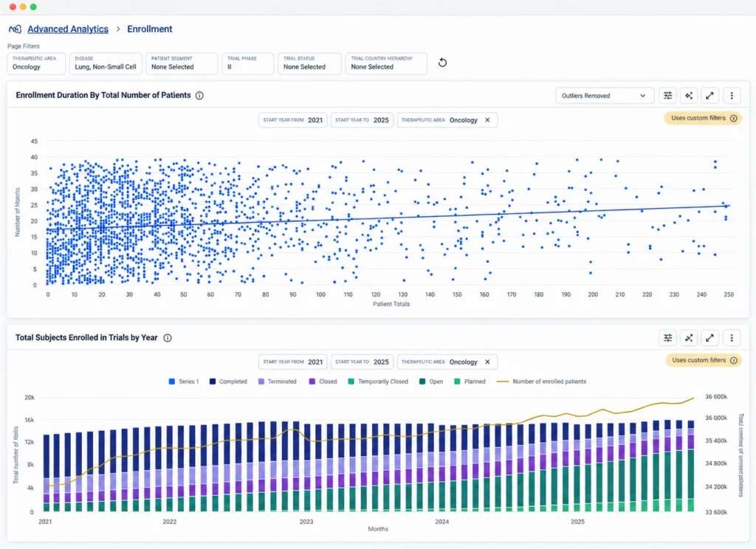
Task: Reset page filters with the refresh icon
Action: click(442, 63)
